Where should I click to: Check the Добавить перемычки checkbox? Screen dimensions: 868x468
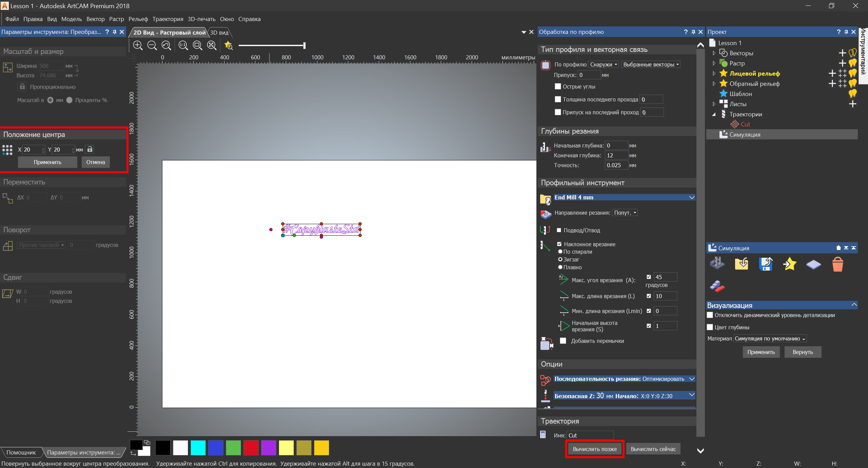click(563, 341)
